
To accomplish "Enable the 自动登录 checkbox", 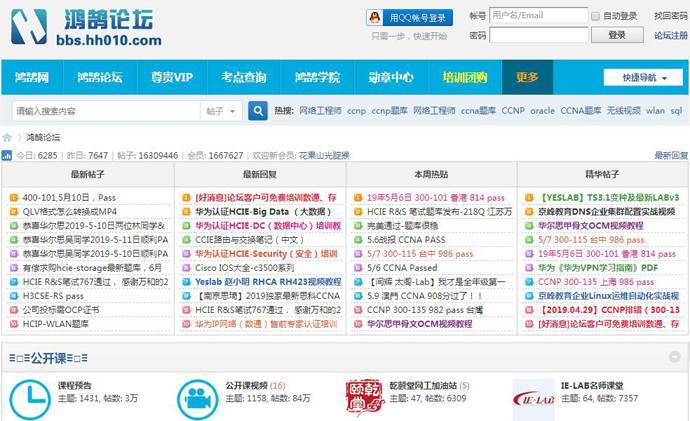I will click(x=596, y=16).
